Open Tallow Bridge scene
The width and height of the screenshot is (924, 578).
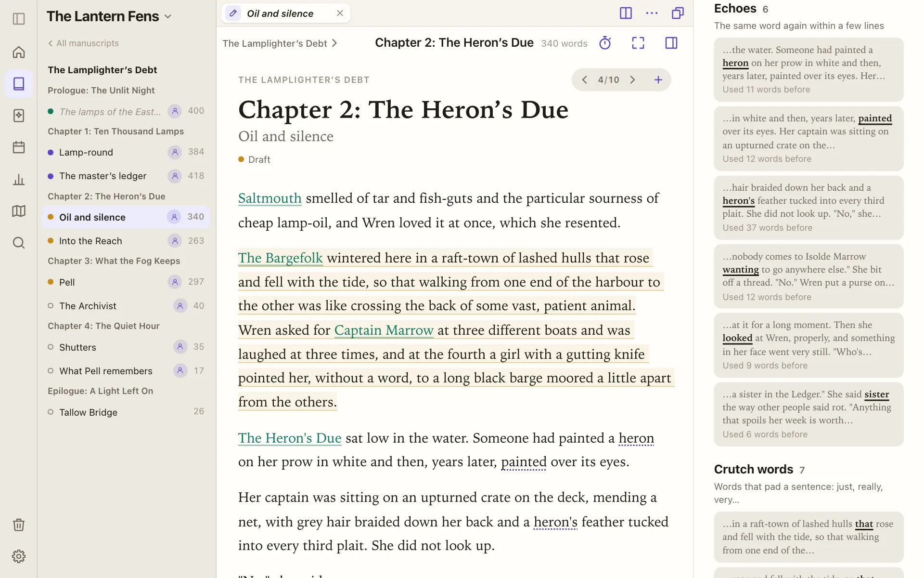126,412
